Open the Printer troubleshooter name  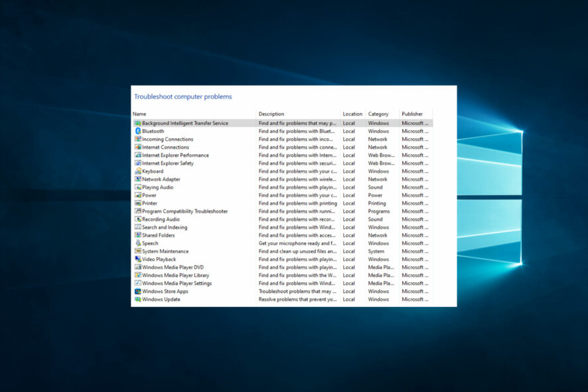coord(149,203)
